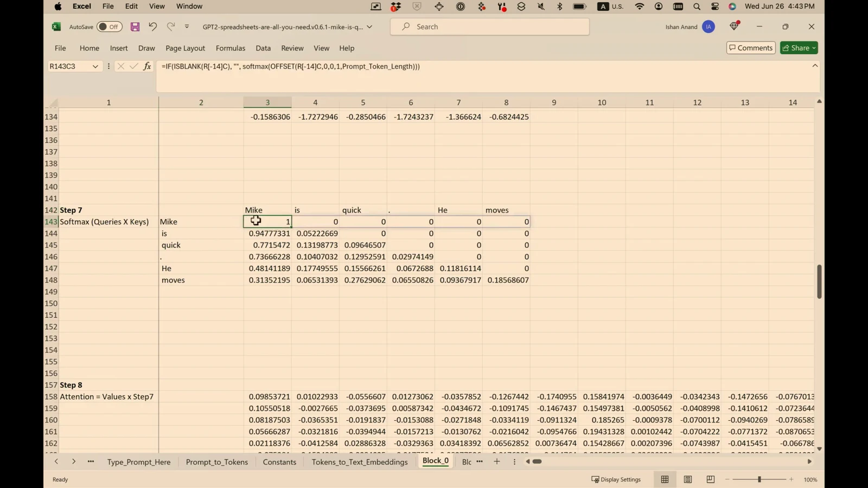Screen dimensions: 868x488
Task: Switch to the Prompt_to_Tokens sheet
Action: coord(217,463)
